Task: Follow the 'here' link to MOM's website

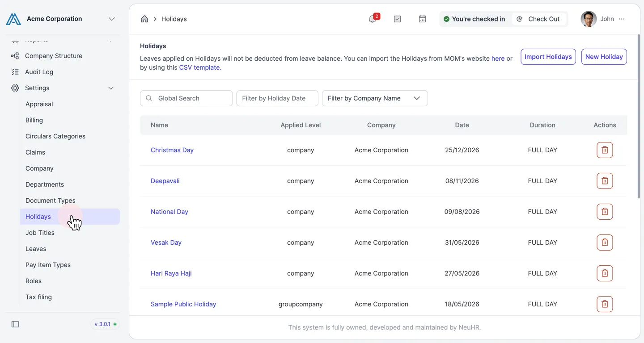Action: (x=498, y=59)
